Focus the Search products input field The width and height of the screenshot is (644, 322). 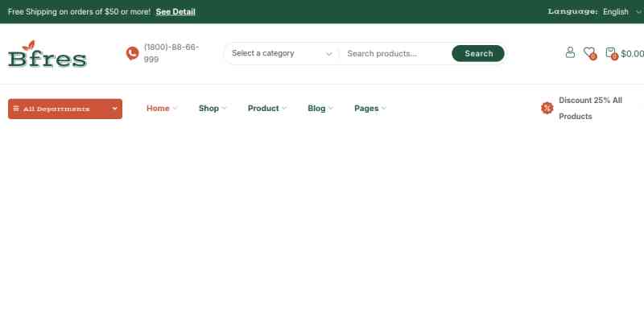tap(394, 53)
